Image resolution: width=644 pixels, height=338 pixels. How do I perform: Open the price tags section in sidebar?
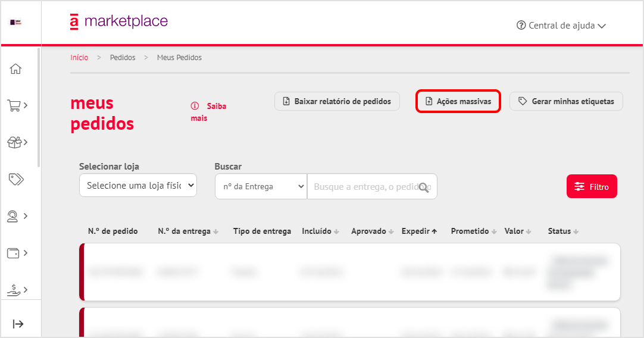tap(16, 179)
